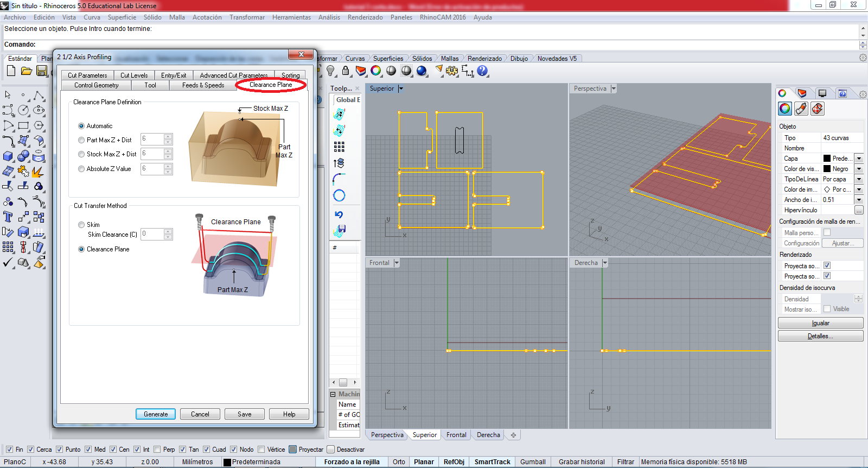Choose the Skim cut transfer method
868x468 pixels.
point(81,225)
